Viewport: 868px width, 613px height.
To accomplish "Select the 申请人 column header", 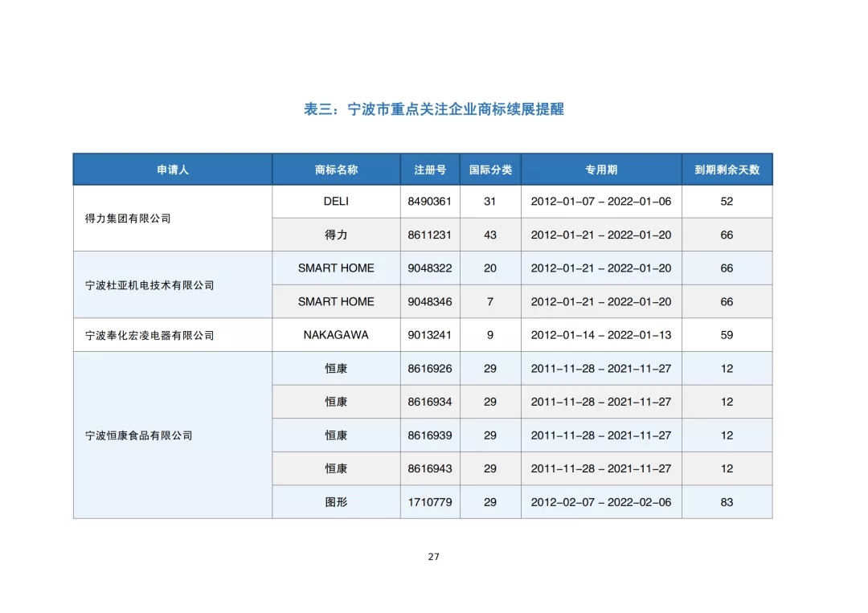I will 173,170.
